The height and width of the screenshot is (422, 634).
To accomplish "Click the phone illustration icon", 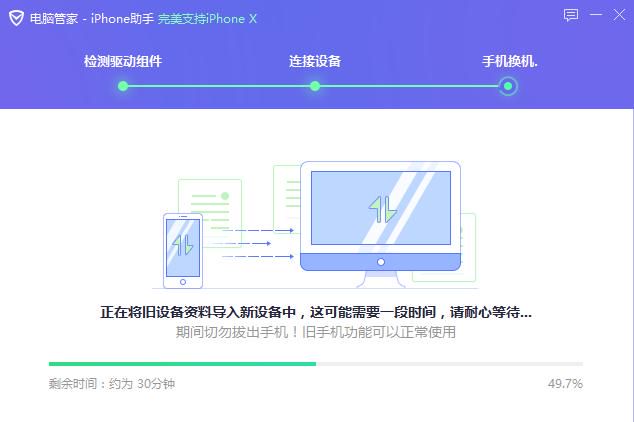I will [x=183, y=251].
